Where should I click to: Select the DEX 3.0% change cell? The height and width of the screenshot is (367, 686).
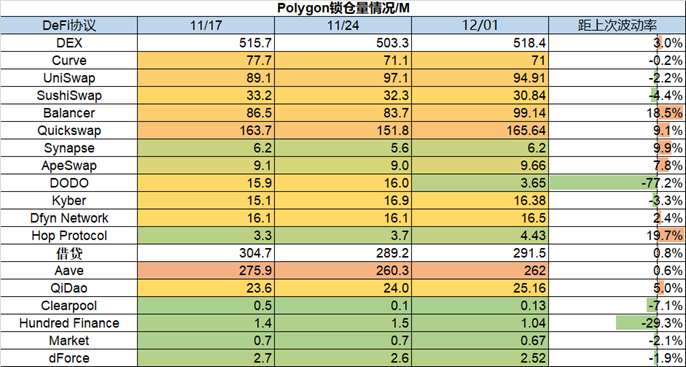(x=617, y=43)
